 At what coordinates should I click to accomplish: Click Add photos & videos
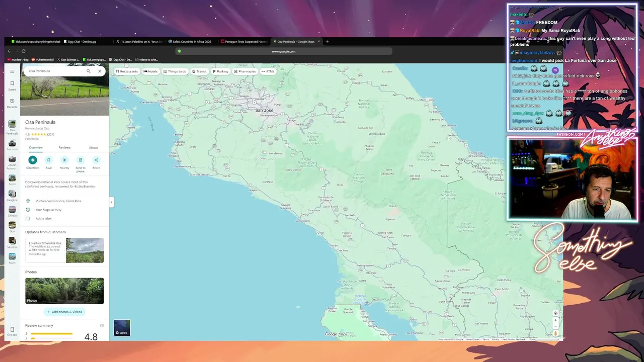click(64, 312)
